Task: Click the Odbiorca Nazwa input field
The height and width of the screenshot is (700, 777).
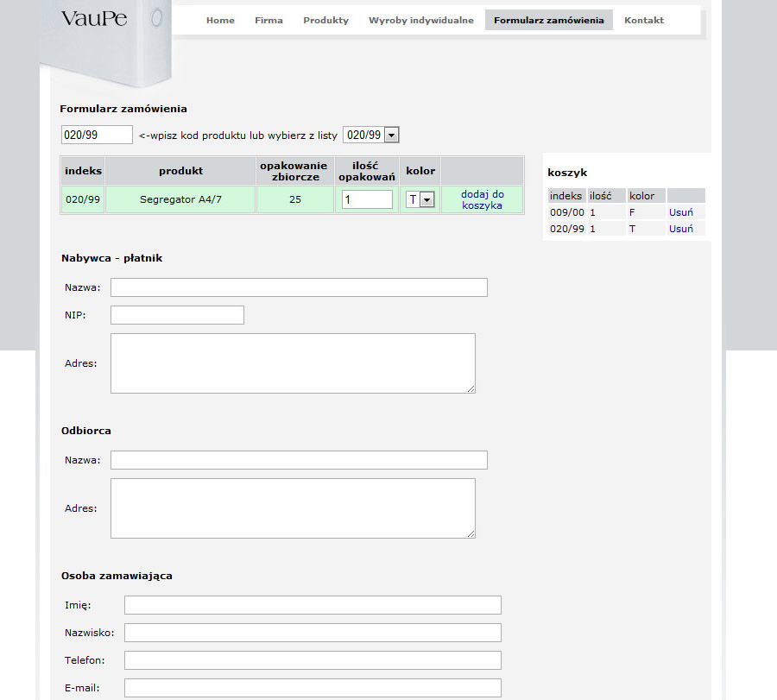Action: click(x=299, y=460)
